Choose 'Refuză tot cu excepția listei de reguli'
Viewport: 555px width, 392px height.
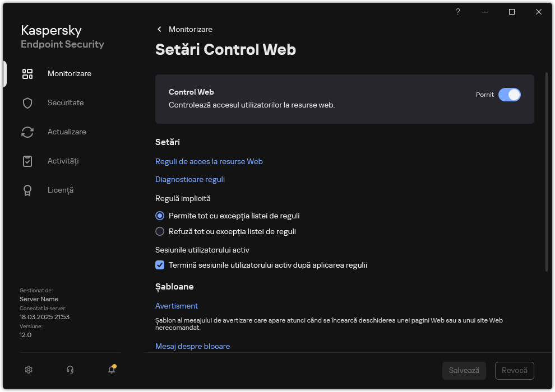(x=160, y=231)
